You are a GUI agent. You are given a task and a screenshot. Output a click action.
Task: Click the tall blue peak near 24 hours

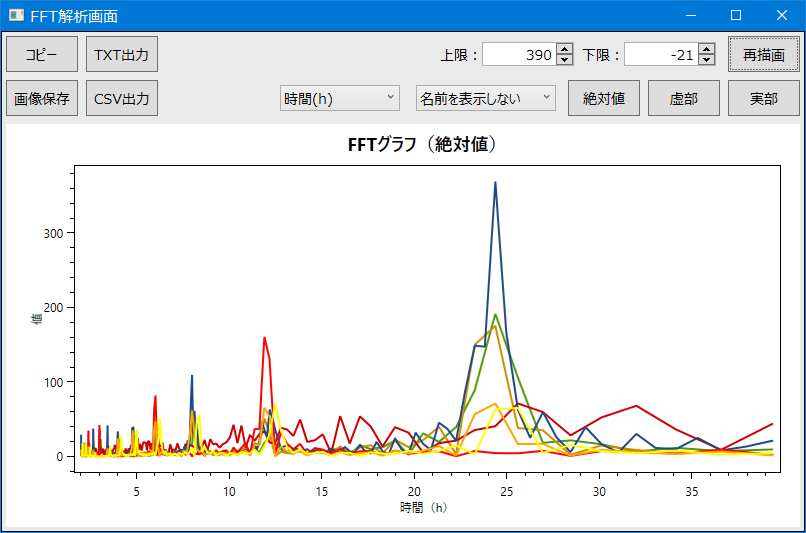pos(495,183)
